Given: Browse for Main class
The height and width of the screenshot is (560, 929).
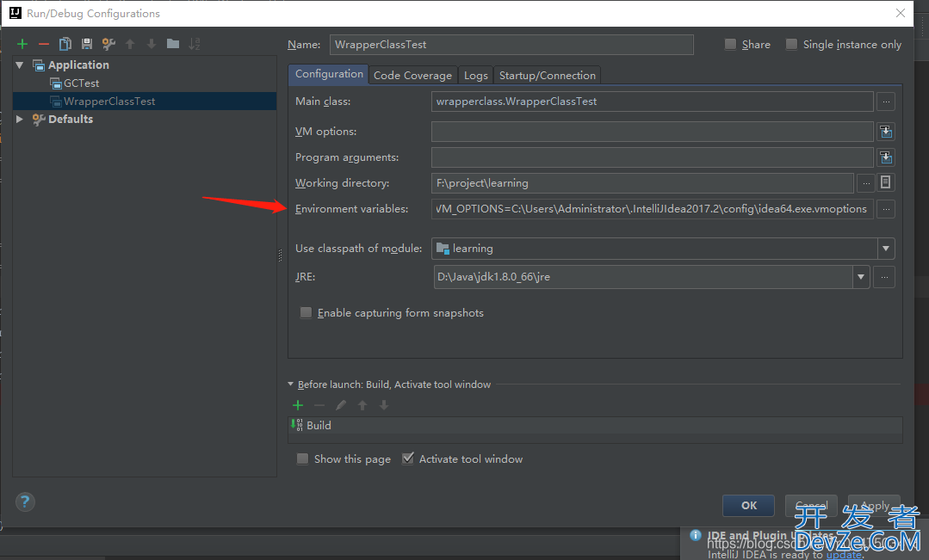Looking at the screenshot, I should [886, 102].
